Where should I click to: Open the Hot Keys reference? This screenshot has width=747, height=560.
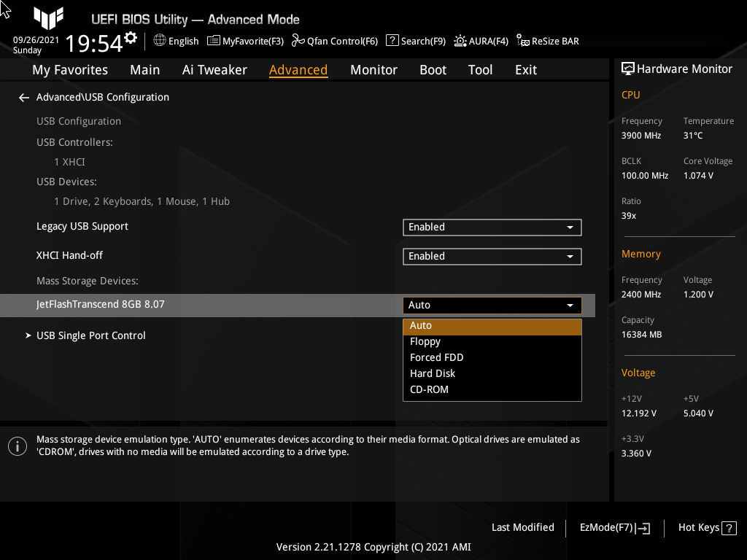click(x=706, y=527)
